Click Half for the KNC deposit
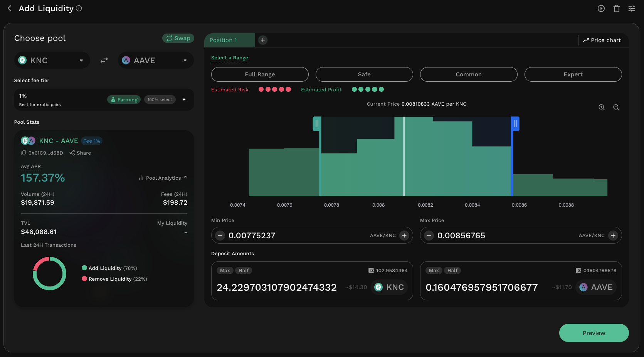644x357 pixels. pos(244,271)
